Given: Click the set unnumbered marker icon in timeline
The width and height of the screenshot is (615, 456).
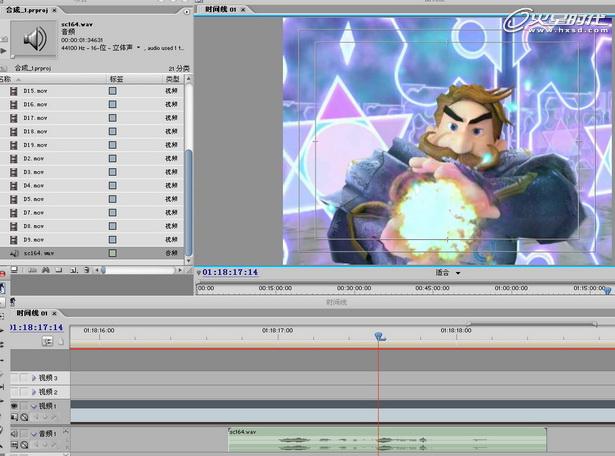Looking at the screenshot, I should pyautogui.click(x=61, y=342).
